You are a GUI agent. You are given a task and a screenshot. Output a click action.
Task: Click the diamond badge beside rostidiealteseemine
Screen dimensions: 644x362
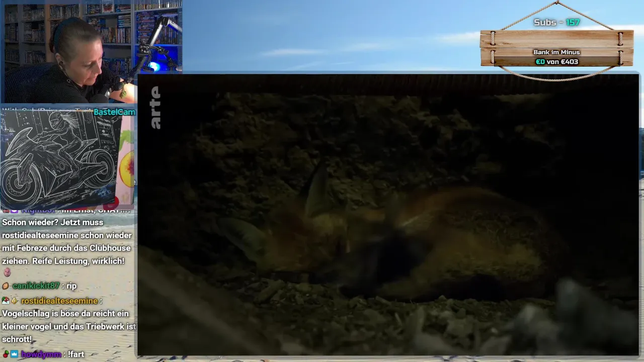[x=15, y=301]
